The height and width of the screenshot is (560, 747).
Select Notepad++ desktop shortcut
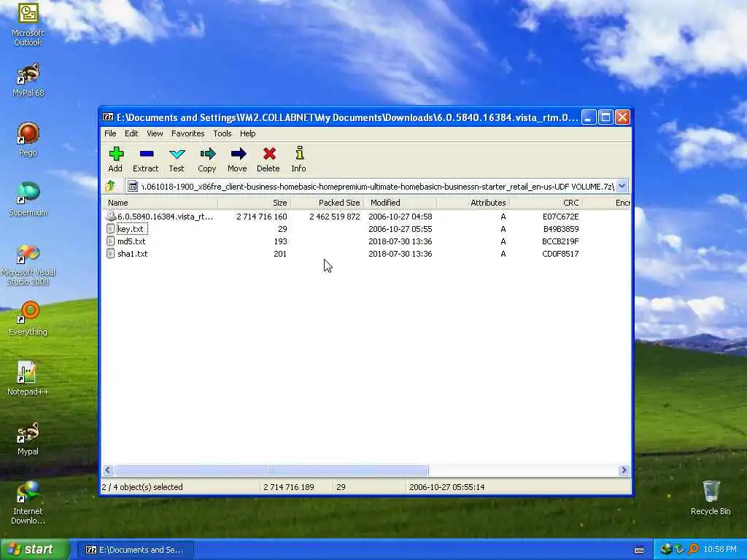(x=28, y=378)
